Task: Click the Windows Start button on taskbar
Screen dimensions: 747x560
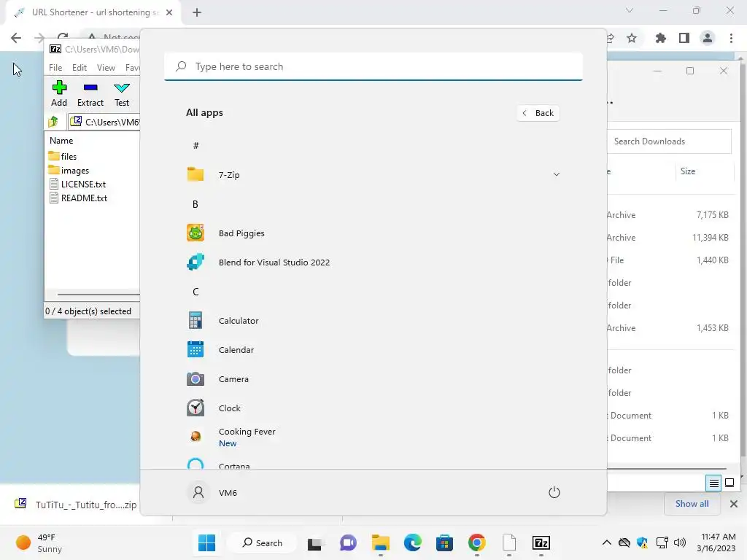Action: point(206,542)
